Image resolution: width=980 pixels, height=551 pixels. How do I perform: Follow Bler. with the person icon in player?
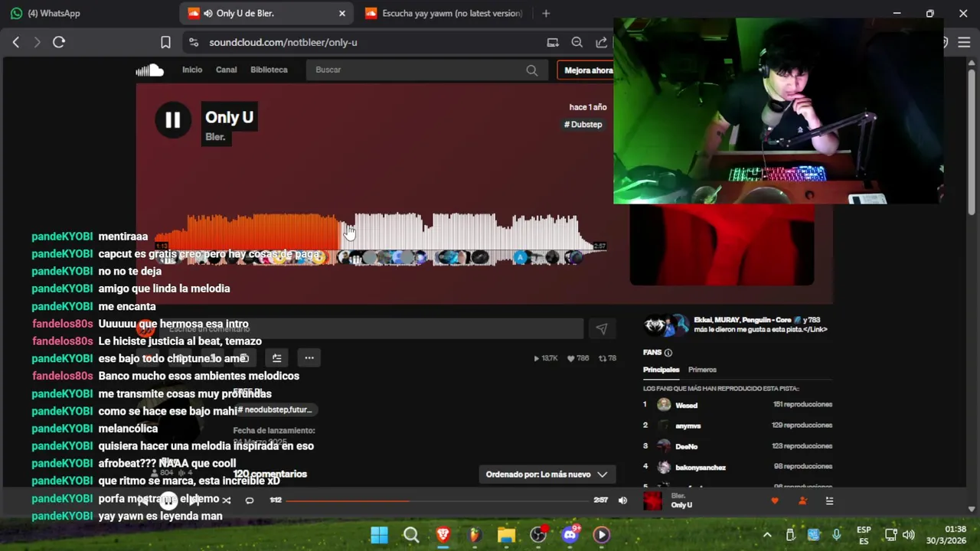pos(802,501)
